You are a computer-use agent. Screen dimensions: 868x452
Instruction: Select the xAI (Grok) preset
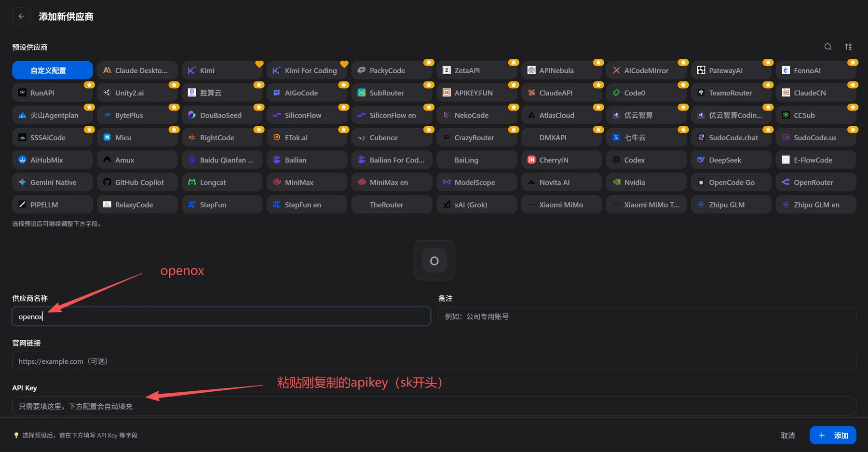[x=477, y=205]
